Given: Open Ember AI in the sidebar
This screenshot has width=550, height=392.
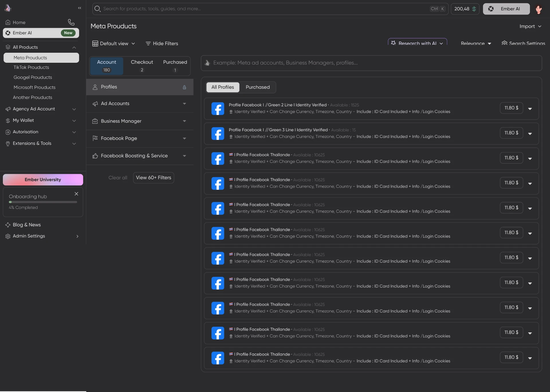Looking at the screenshot, I should 41,33.
